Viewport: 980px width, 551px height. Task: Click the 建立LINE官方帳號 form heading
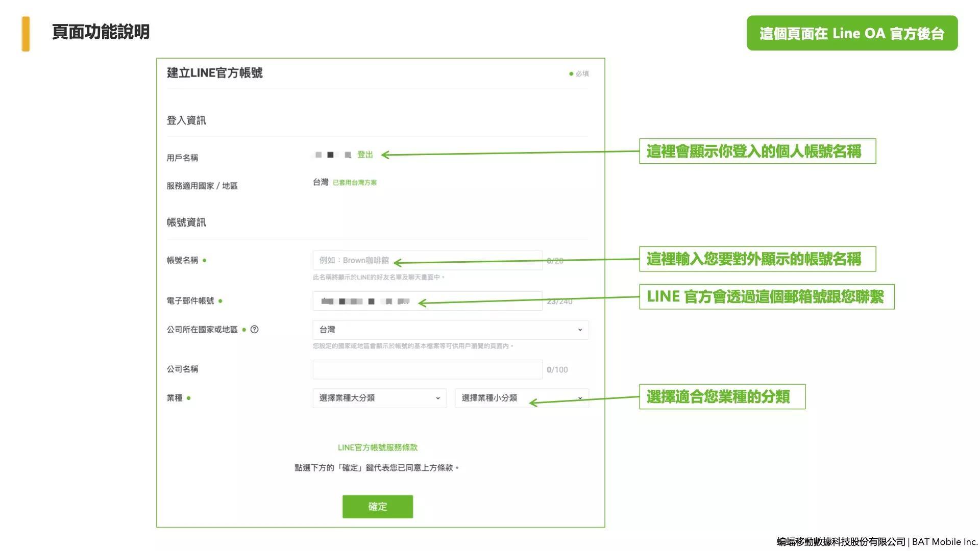(214, 73)
